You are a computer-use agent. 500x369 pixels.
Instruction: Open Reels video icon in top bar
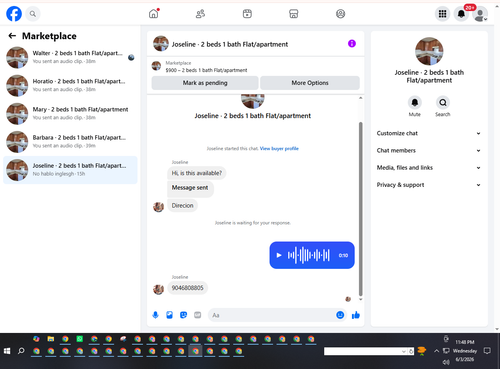coord(247,14)
